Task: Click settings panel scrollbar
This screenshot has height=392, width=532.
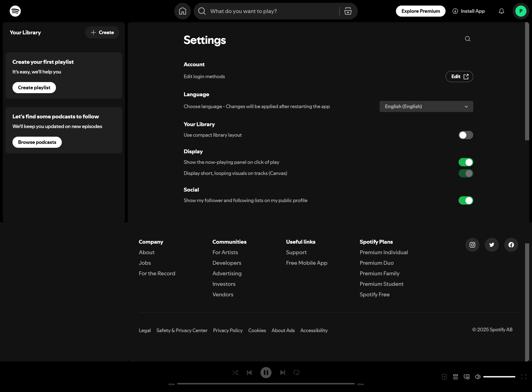Action: pyautogui.click(x=527, y=82)
